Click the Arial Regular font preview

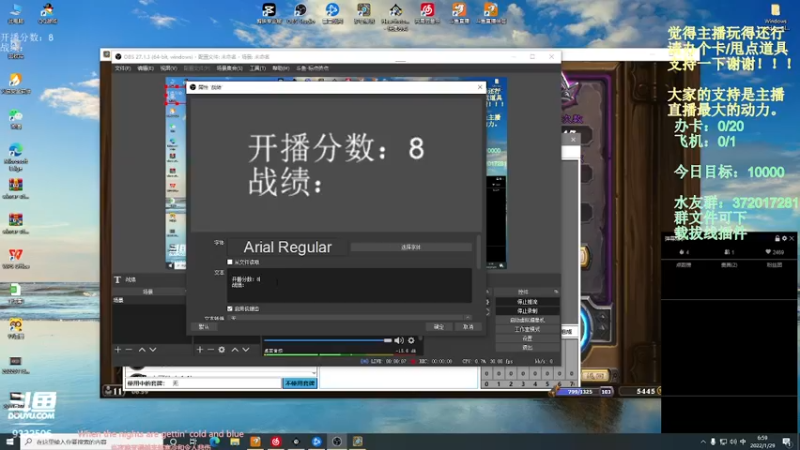[288, 247]
